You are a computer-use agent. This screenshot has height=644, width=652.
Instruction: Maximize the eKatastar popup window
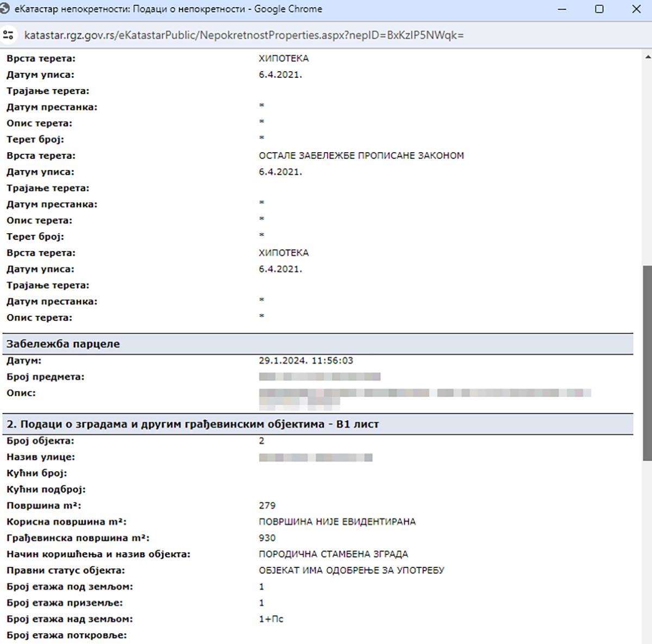tap(599, 9)
